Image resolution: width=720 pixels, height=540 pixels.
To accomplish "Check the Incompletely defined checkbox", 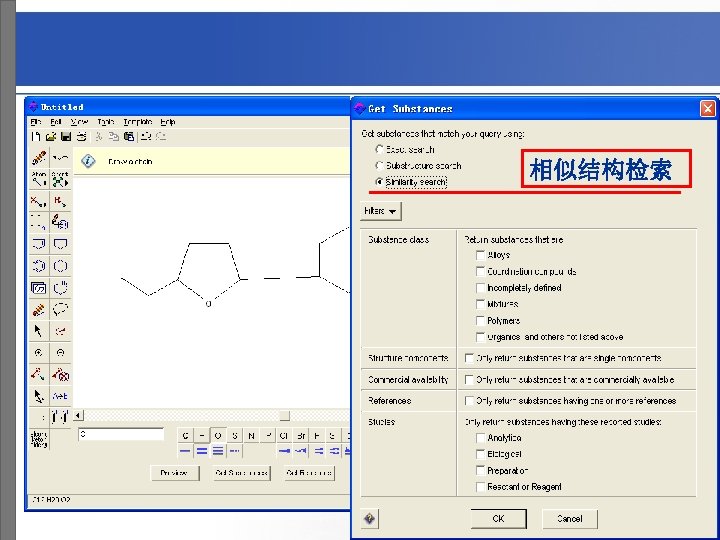I will pyautogui.click(x=480, y=288).
